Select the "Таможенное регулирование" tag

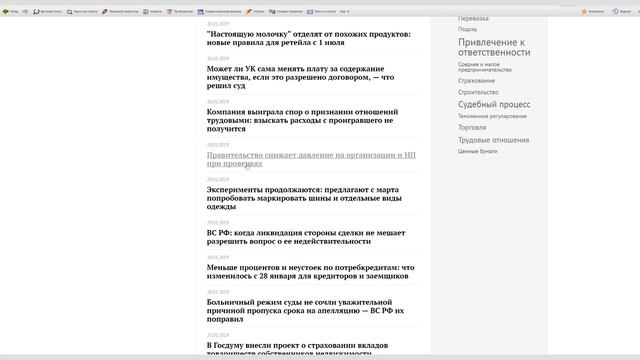pos(492,116)
